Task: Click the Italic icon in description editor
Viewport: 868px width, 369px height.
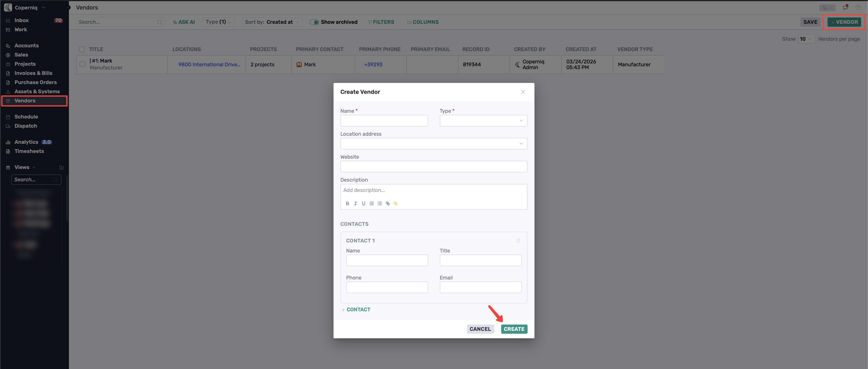Action: pyautogui.click(x=355, y=203)
